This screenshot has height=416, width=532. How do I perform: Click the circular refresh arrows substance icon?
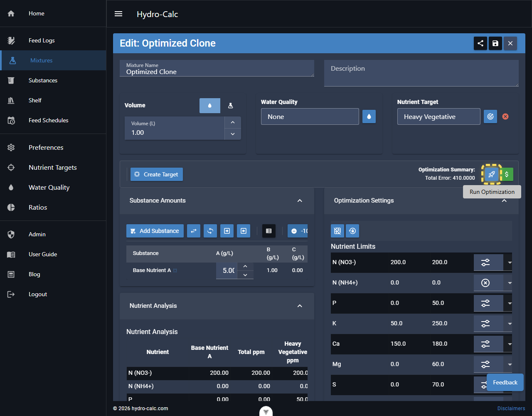[x=210, y=231]
